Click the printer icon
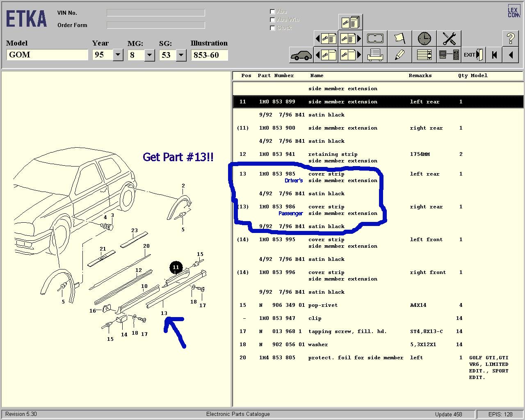Viewport: 525px width, 420px height. tap(375, 55)
